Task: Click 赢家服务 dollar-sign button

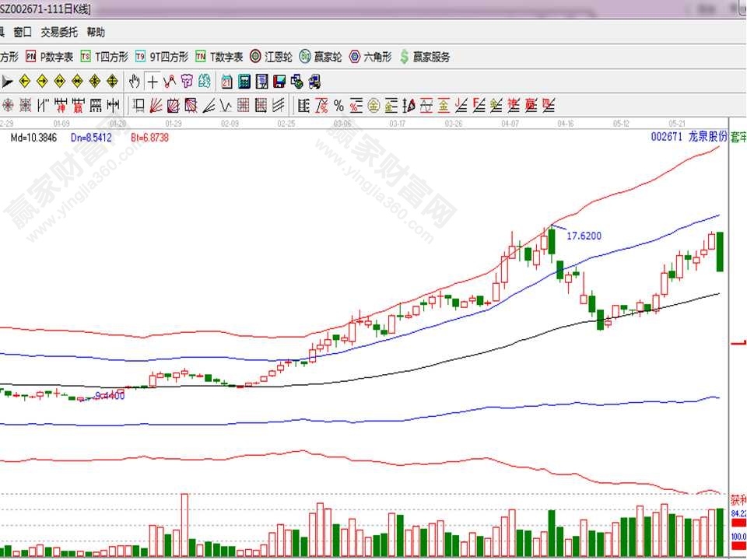Action: 425,57
